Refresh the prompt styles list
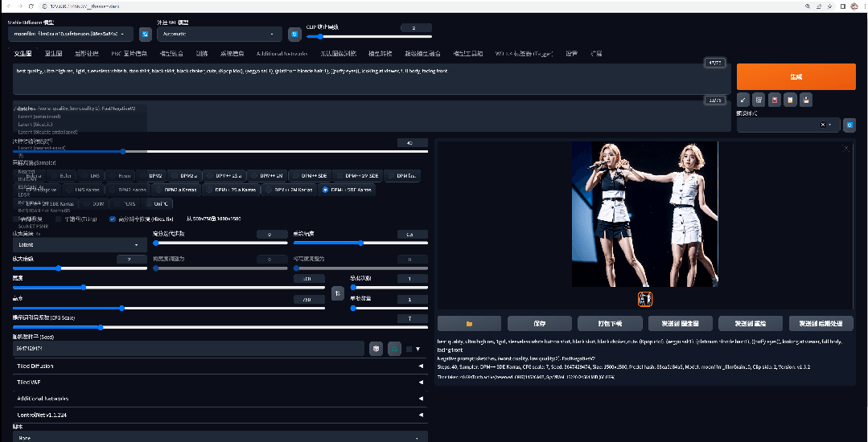 (849, 125)
